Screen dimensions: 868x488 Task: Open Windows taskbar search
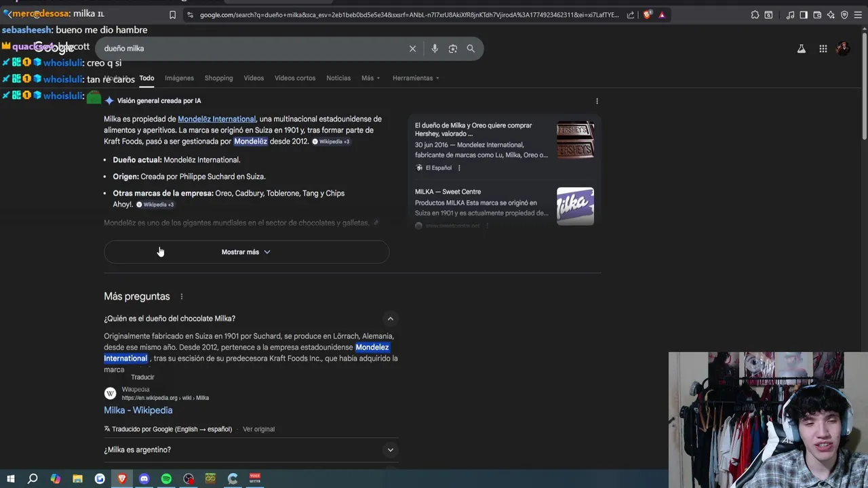click(33, 479)
